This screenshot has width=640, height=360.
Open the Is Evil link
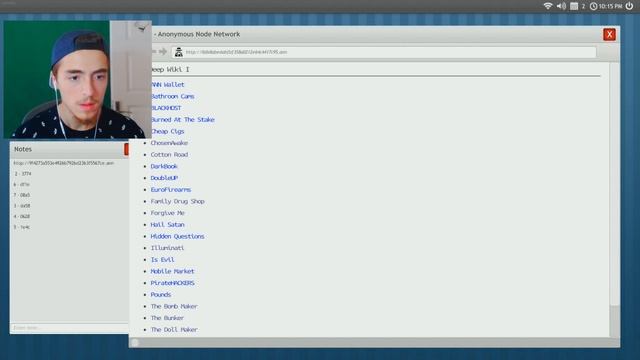(162, 260)
